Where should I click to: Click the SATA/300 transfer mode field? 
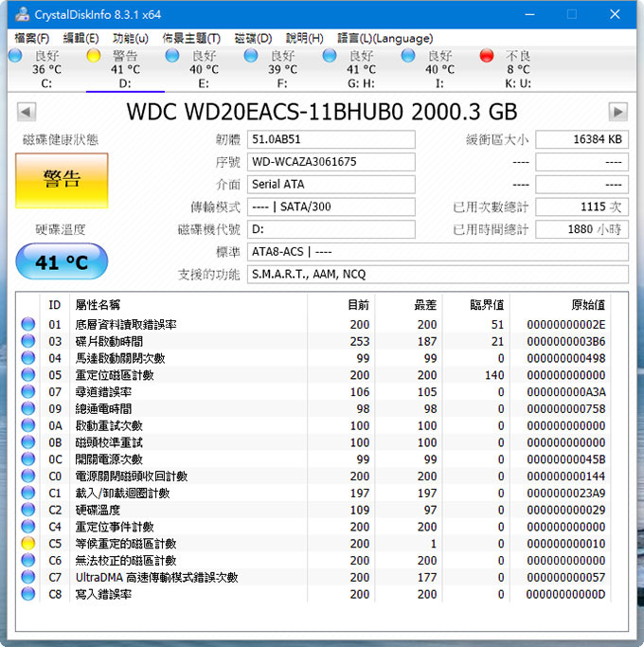[x=331, y=207]
